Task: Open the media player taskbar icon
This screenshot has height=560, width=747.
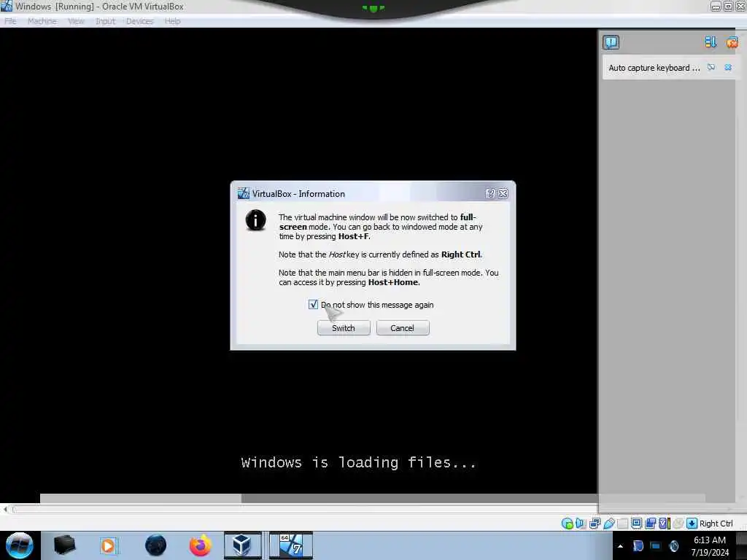Action: click(x=108, y=545)
